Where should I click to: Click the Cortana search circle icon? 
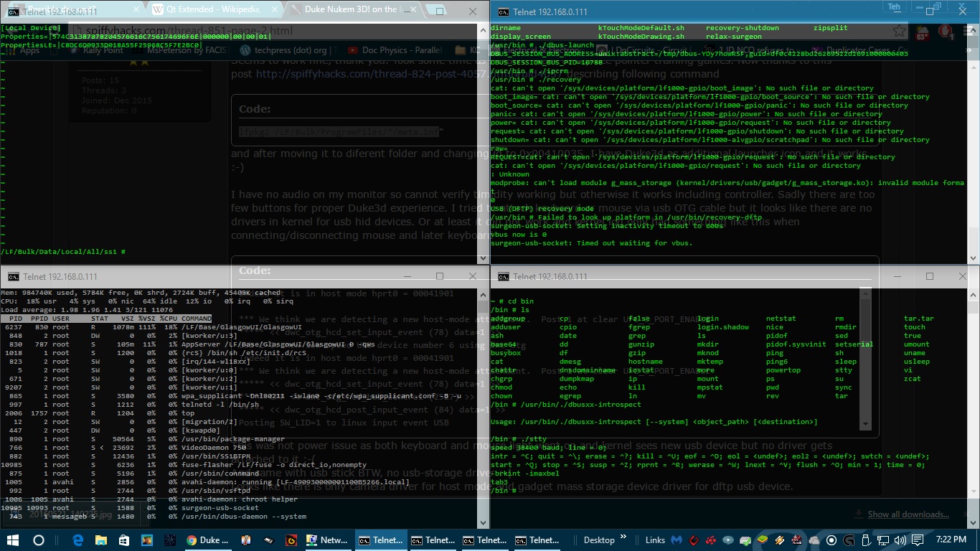[x=39, y=540]
